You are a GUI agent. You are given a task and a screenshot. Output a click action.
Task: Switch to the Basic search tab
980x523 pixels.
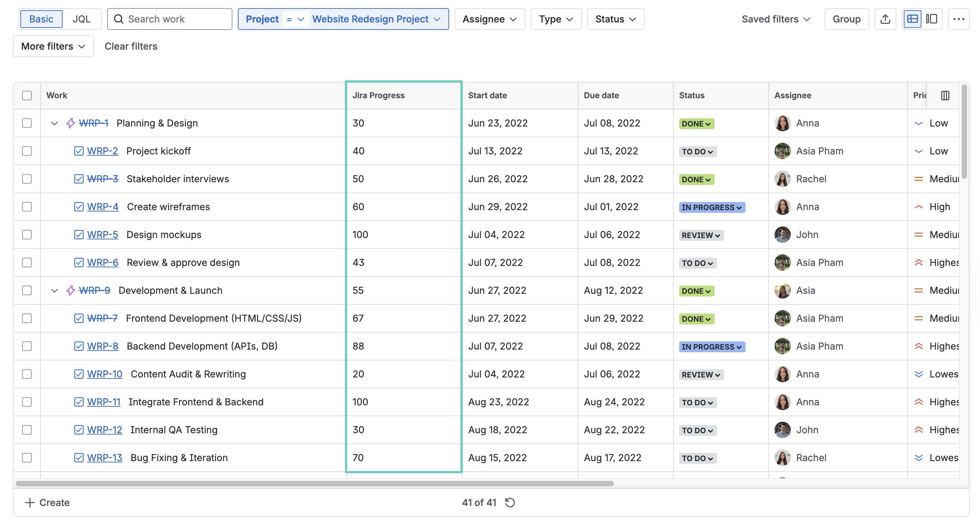pyautogui.click(x=41, y=19)
